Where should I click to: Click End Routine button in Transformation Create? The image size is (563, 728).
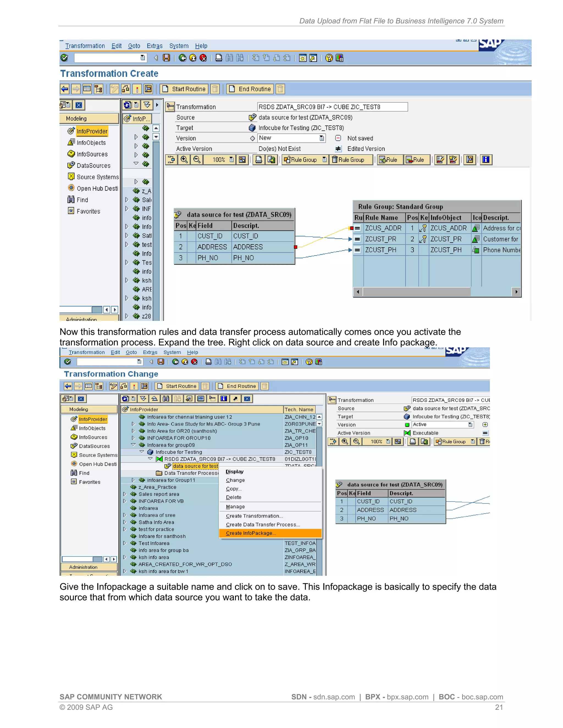click(250, 89)
